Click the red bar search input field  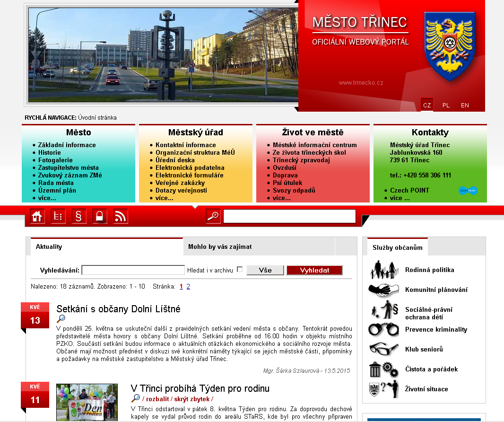pos(289,216)
